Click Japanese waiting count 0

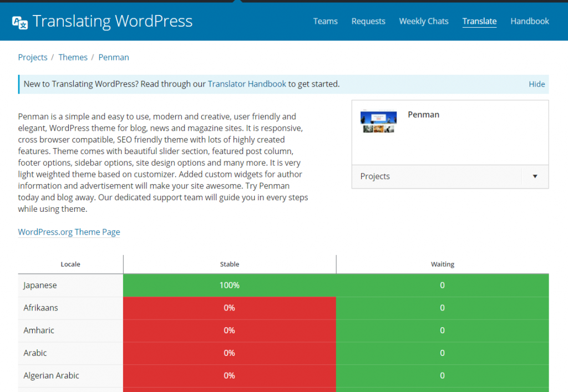442,285
